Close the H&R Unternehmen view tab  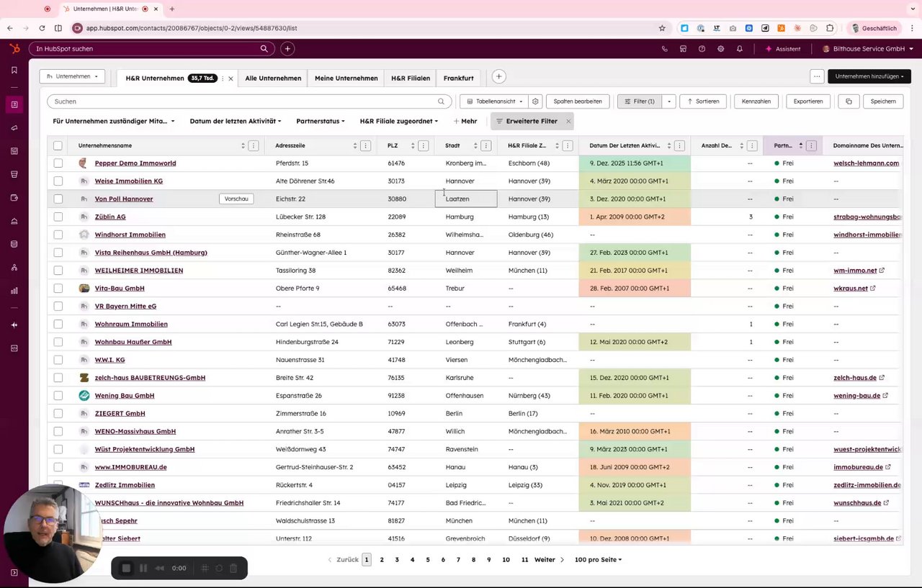click(x=230, y=78)
